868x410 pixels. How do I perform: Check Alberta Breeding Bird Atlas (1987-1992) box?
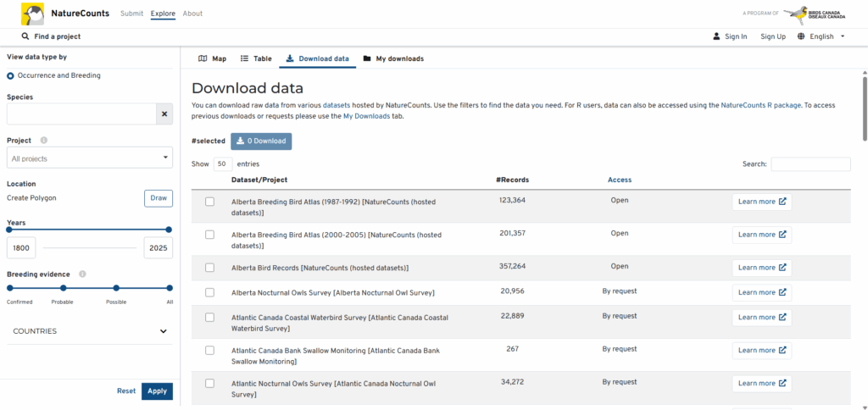210,202
